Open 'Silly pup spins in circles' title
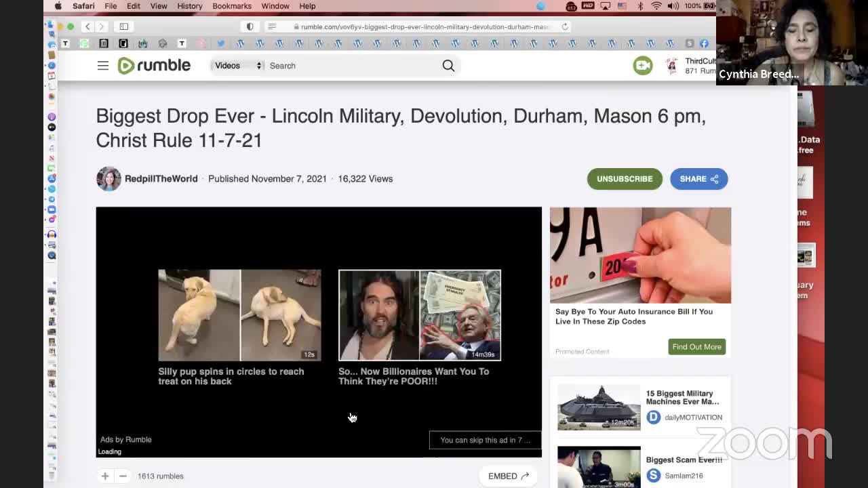Screen dimensions: 868x488 231,376
